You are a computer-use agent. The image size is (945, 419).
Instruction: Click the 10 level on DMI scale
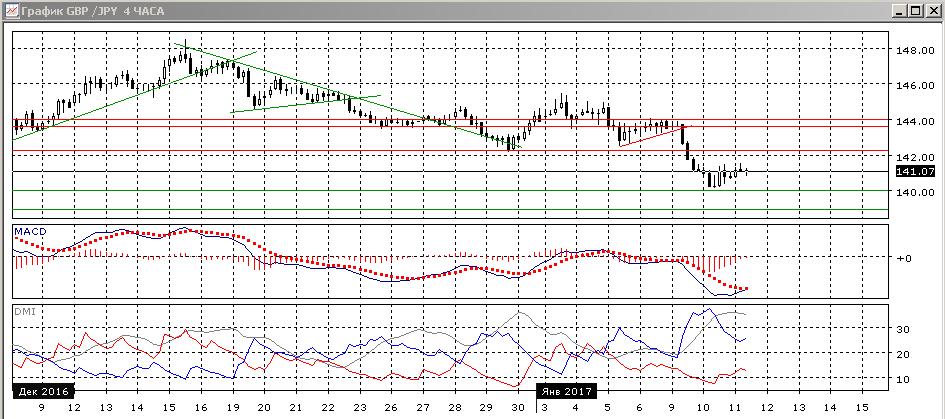pos(903,379)
